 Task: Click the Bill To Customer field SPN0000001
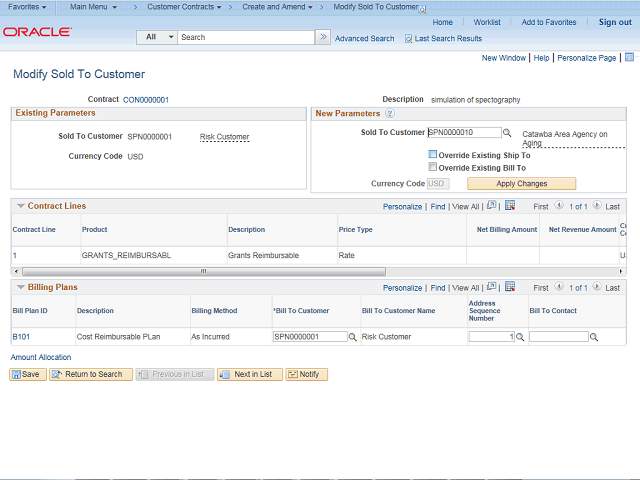click(x=310, y=337)
